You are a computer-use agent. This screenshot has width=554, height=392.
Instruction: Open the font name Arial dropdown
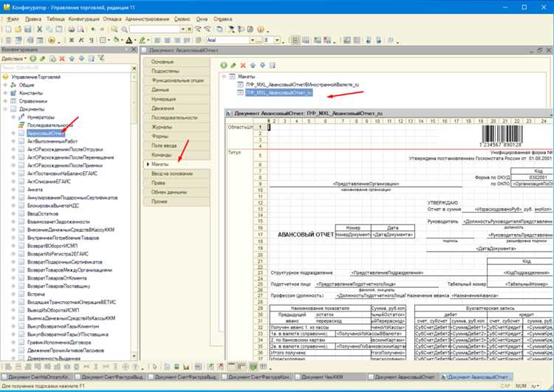[253, 41]
